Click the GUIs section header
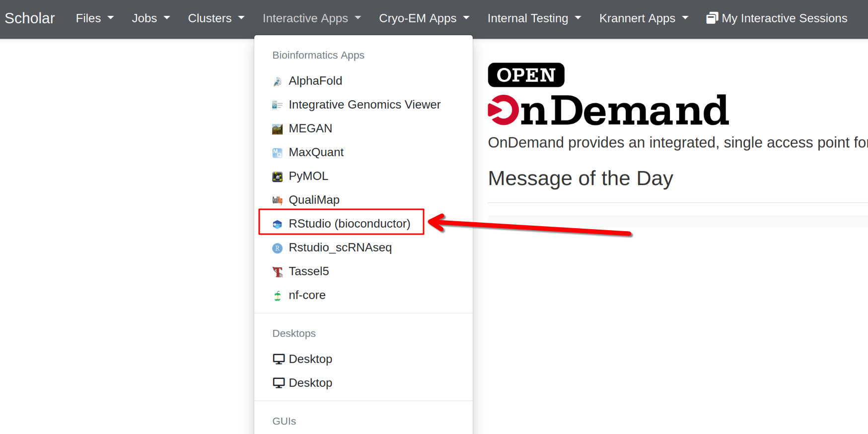Screen dimensions: 868x434 pos(284,421)
